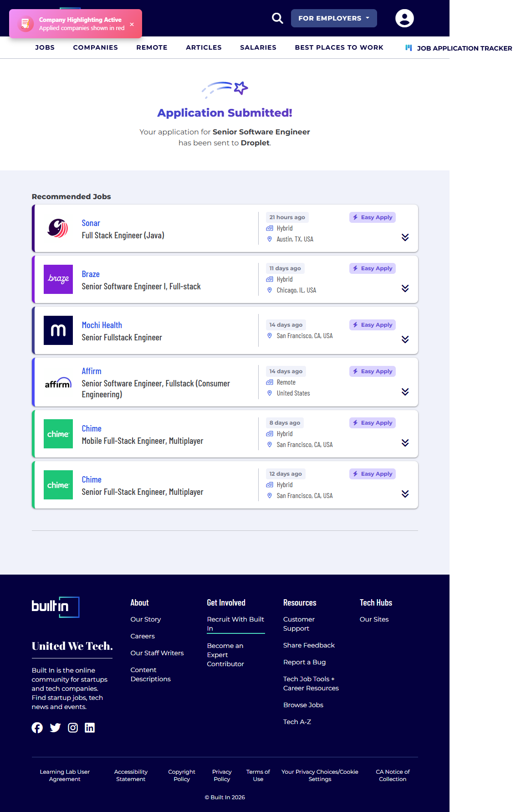Image resolution: width=516 pixels, height=812 pixels.
Task: Open Built In's Facebook page icon
Action: click(37, 728)
